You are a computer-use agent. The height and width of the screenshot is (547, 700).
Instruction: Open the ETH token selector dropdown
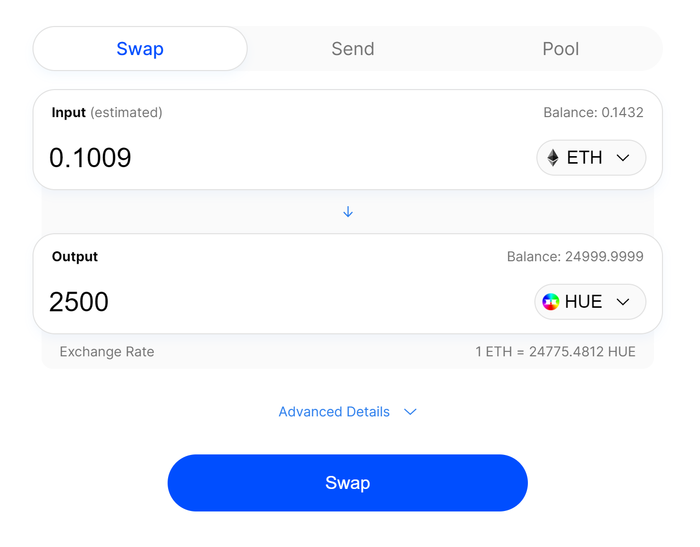coord(591,158)
